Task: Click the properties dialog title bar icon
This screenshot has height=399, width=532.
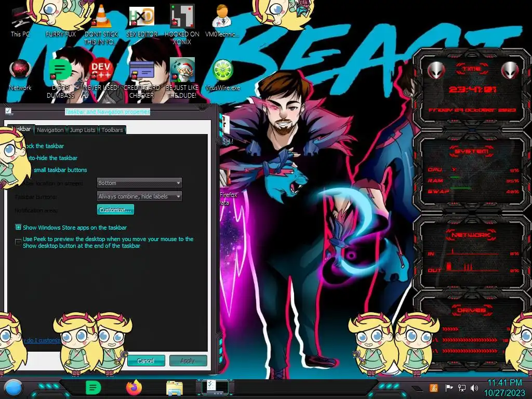Action: click(8, 111)
